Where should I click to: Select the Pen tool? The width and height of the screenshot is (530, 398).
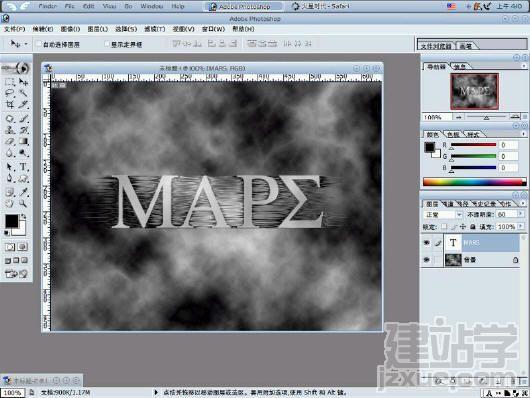coord(10,178)
